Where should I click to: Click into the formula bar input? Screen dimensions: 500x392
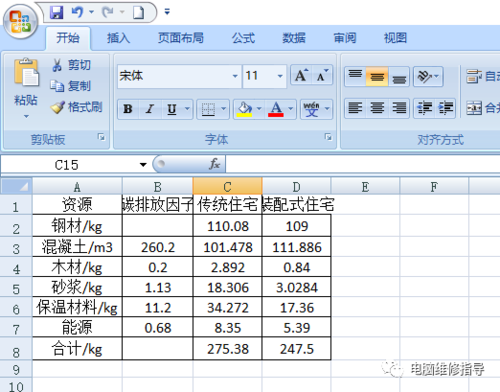point(363,164)
